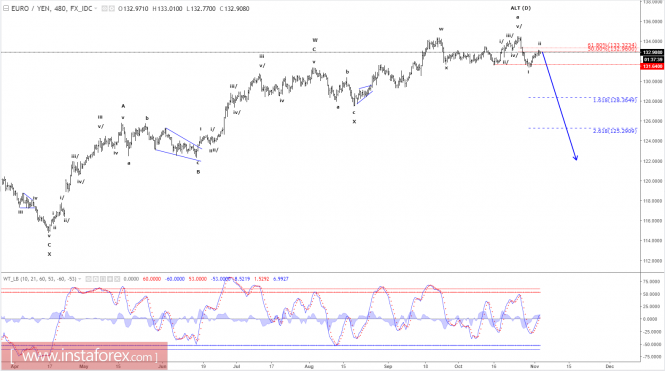Open WT_LB indicator format settings icon
The height and width of the screenshot is (371, 665).
[96, 279]
